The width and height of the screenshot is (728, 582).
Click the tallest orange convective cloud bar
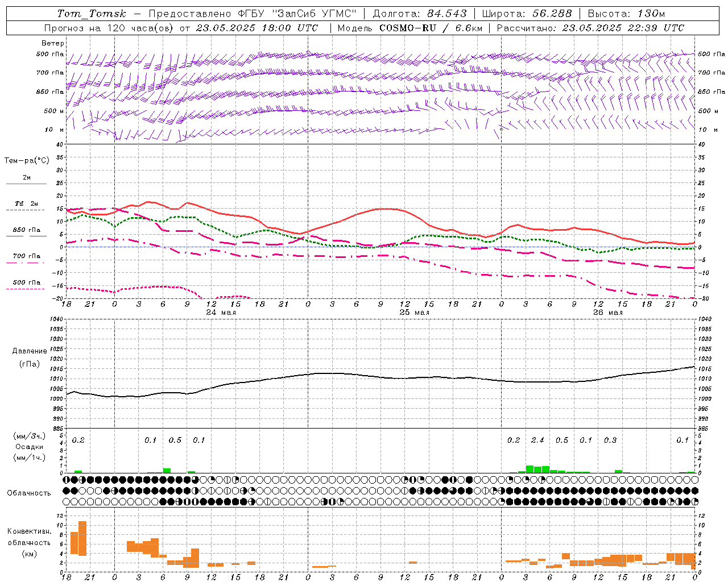(82, 538)
